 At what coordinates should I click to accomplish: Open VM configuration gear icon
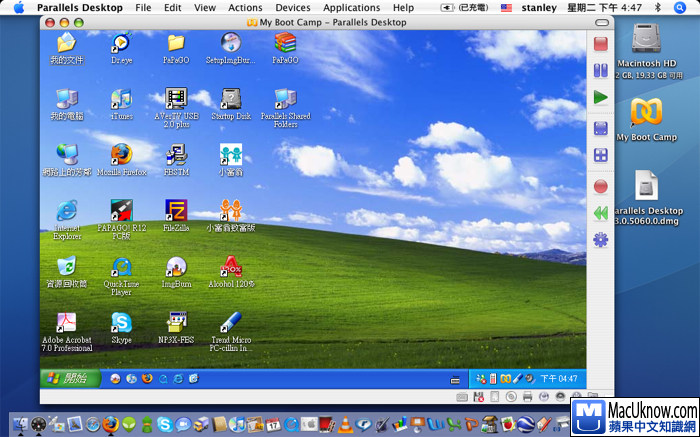[600, 240]
